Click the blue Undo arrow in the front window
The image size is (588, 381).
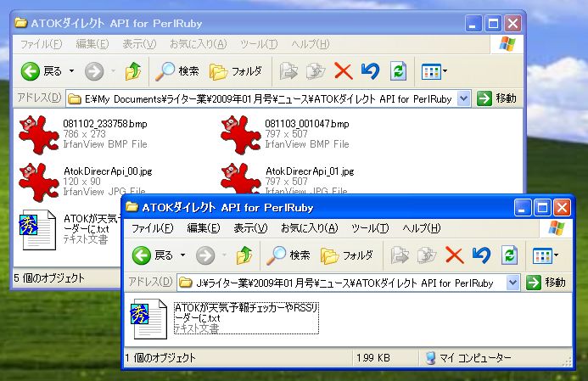click(481, 255)
